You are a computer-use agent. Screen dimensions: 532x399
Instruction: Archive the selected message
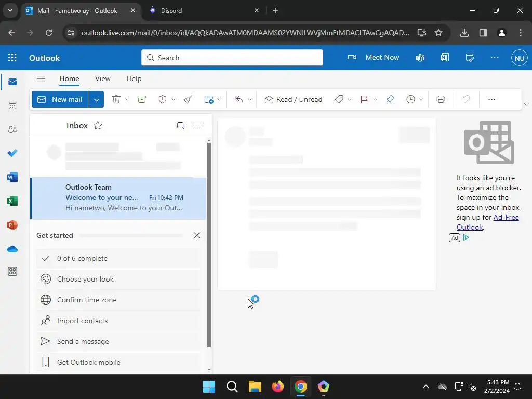(142, 99)
